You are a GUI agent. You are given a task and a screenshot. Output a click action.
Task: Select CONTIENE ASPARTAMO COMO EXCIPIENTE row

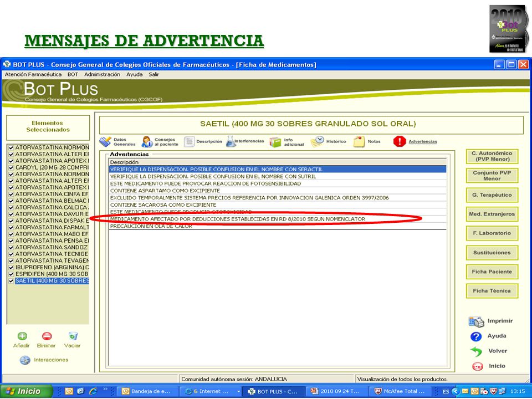coord(277,191)
